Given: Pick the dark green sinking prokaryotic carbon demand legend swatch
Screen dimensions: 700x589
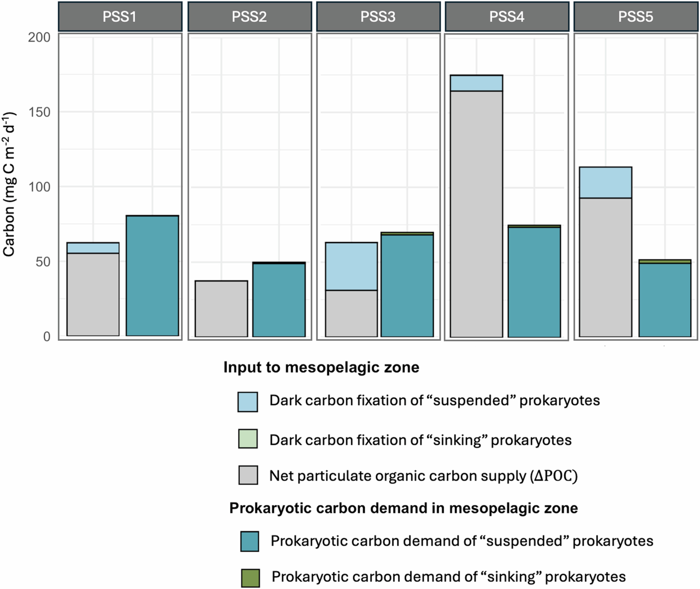Looking at the screenshot, I should [x=250, y=578].
